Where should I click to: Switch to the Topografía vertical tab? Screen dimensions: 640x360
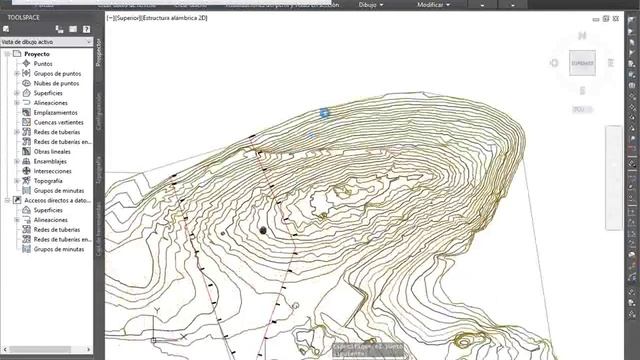pyautogui.click(x=98, y=170)
